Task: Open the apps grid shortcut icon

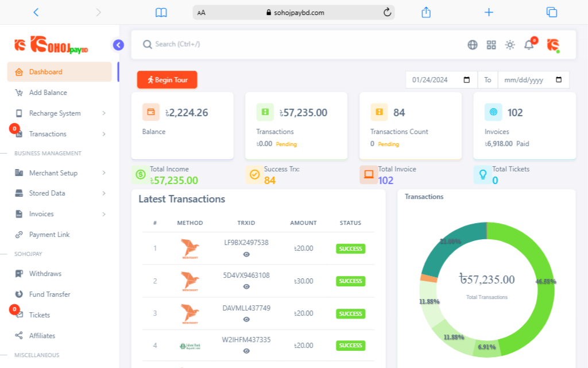Action: tap(491, 45)
